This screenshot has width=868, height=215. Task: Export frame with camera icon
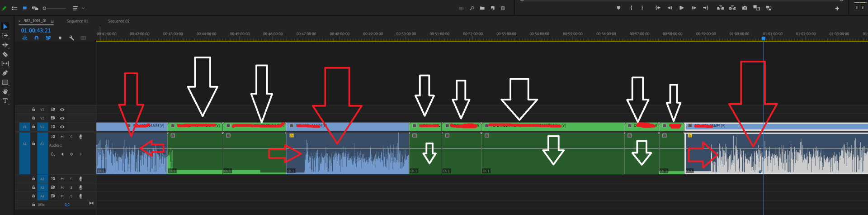745,8
